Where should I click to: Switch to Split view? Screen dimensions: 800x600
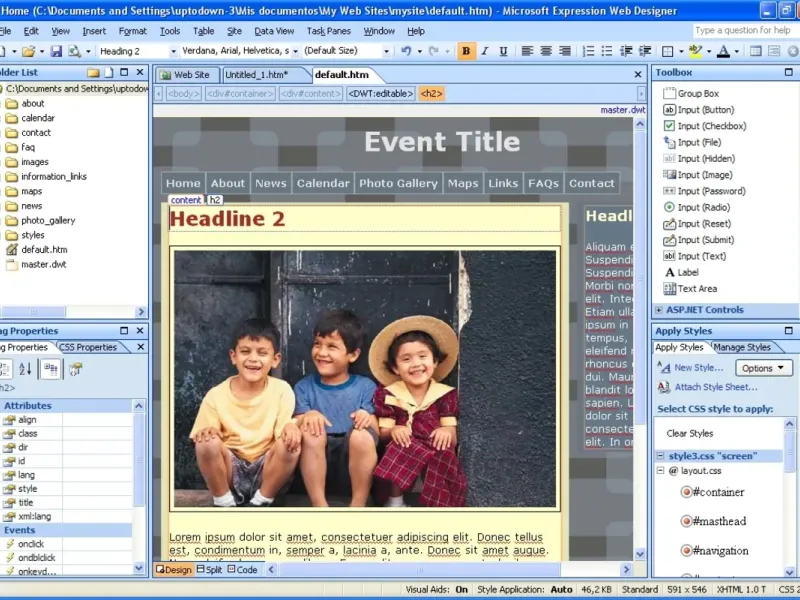pyautogui.click(x=208, y=570)
